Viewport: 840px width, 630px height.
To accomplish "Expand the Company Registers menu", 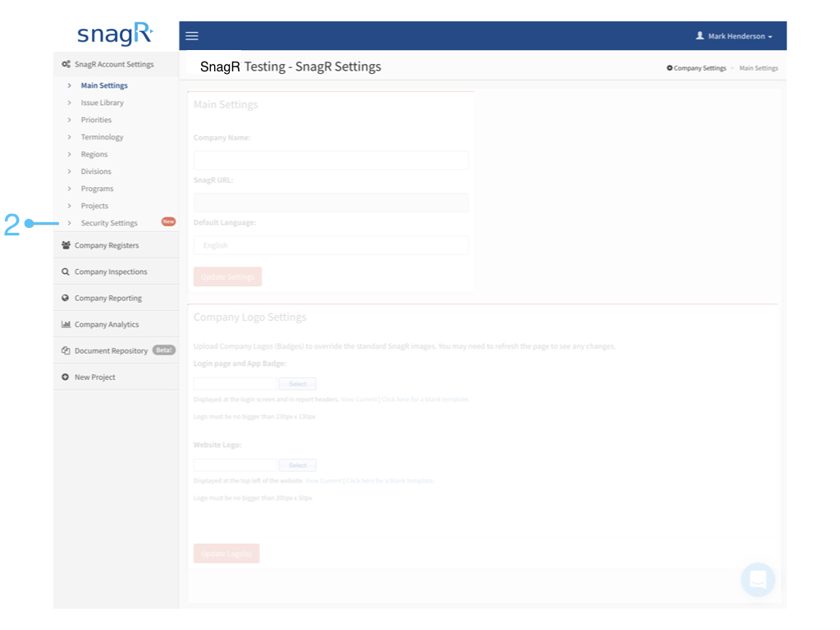I will click(x=116, y=244).
